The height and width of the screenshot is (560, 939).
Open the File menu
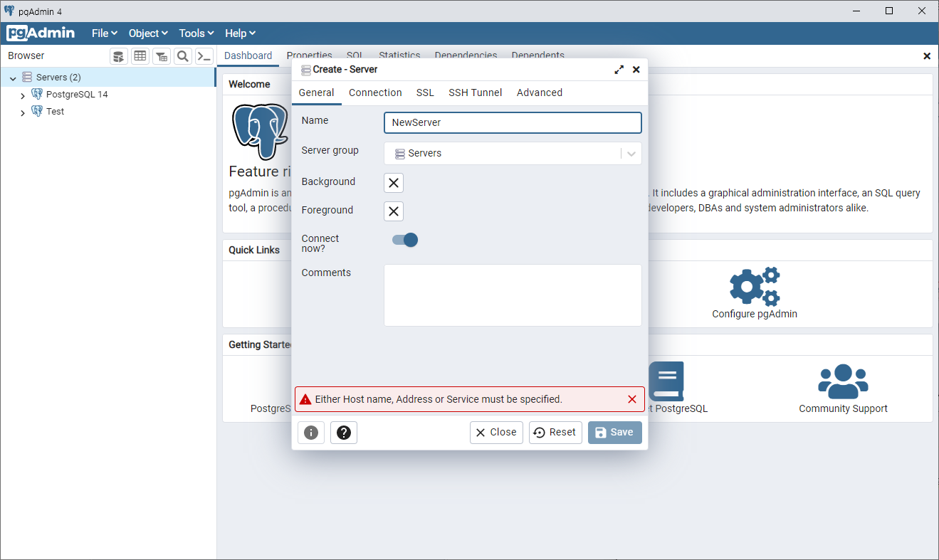104,33
